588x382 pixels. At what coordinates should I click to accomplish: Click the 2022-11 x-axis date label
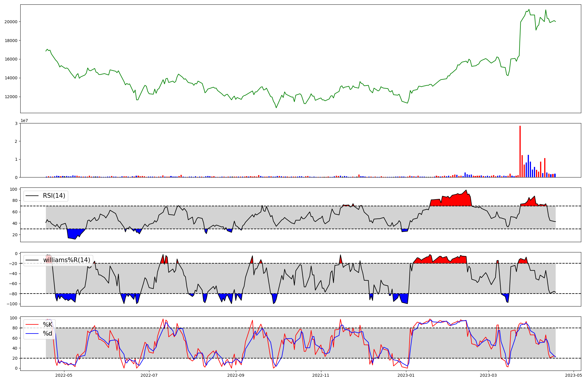pyautogui.click(x=321, y=375)
